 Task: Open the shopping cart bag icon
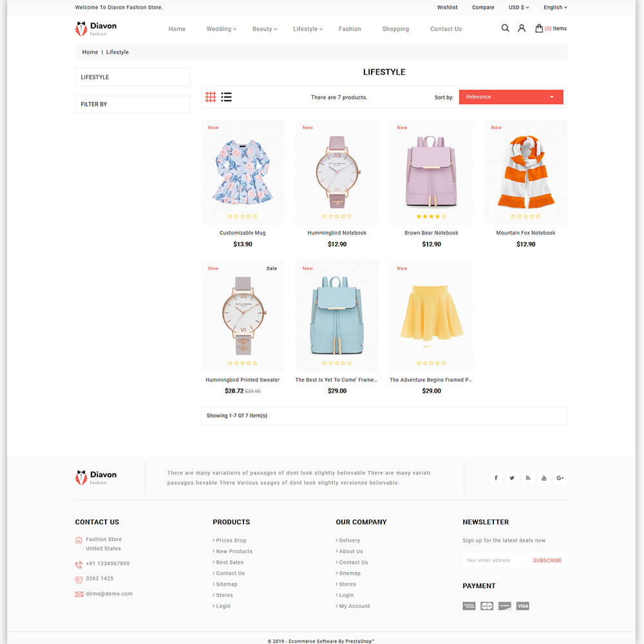[x=539, y=28]
